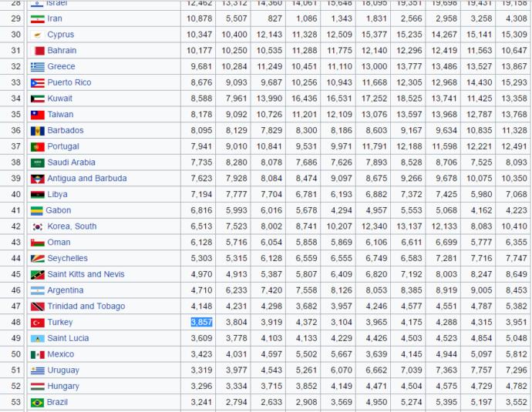
Task: Open the Libya link
Action: 57,195
